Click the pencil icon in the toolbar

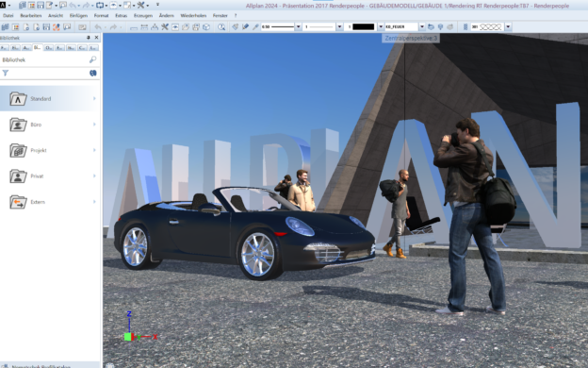tap(245, 26)
